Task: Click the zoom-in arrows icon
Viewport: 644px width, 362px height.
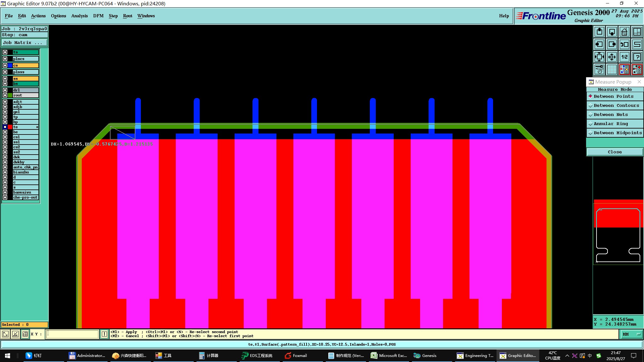Action: point(599,57)
